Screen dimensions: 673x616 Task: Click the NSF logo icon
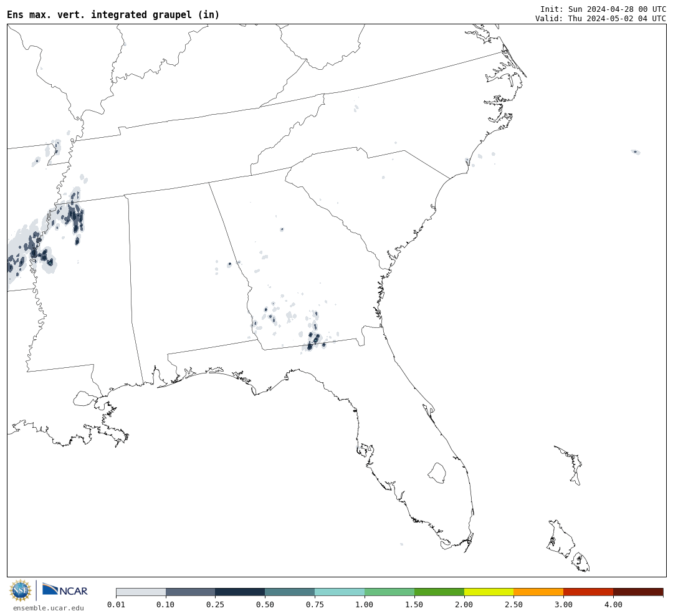pos(20,590)
